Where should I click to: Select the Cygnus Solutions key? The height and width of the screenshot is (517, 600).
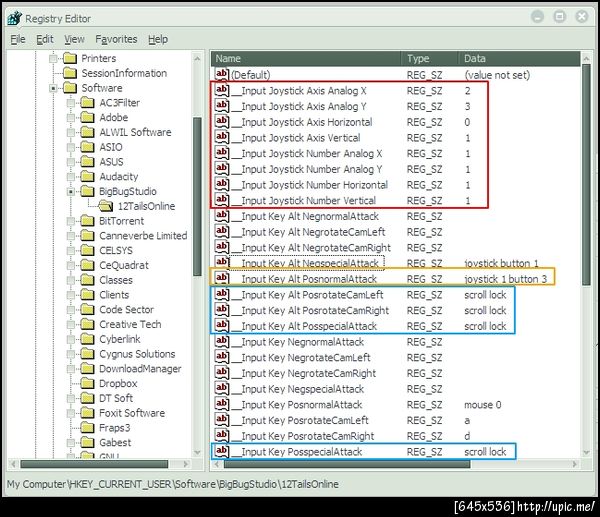pyautogui.click(x=137, y=354)
